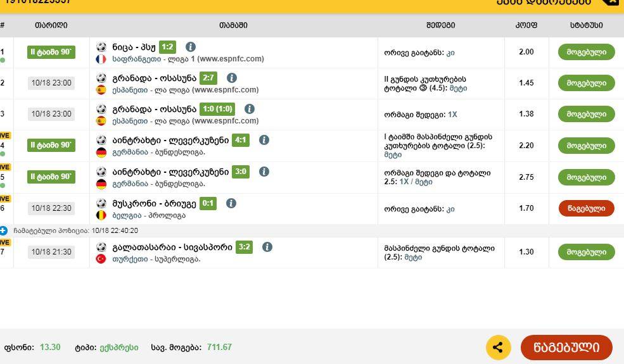624x364 pixels.
Task: Open info icon for ნიცა - პსჟ match
Action: click(x=191, y=47)
